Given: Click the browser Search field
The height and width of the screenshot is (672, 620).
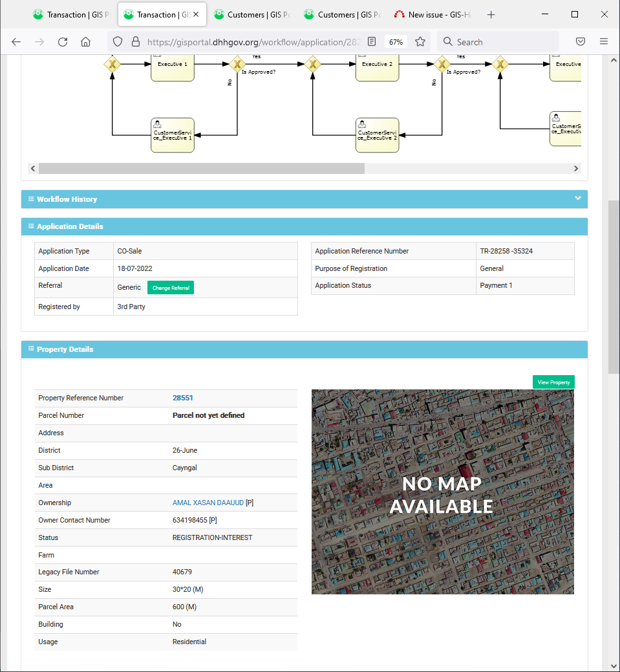Looking at the screenshot, I should tap(498, 41).
